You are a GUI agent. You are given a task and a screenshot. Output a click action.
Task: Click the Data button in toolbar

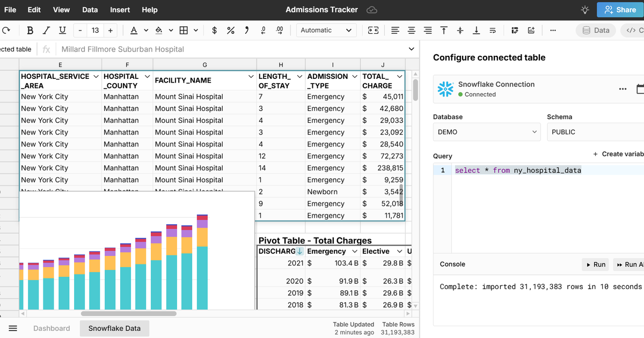click(596, 31)
